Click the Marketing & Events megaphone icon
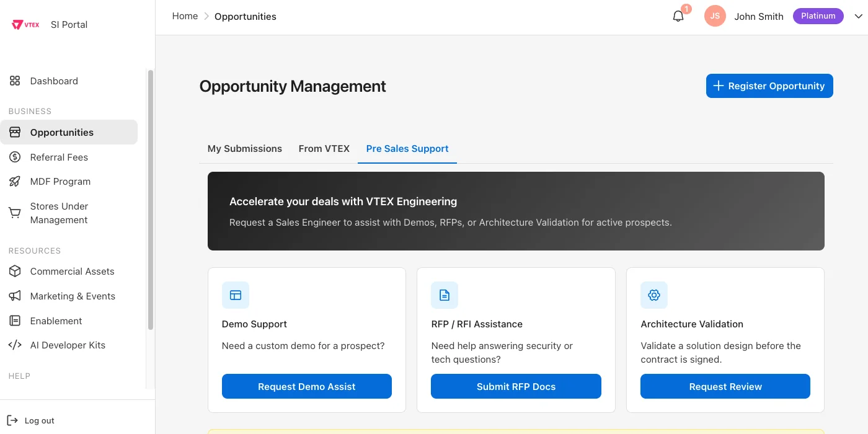868x434 pixels. (x=15, y=296)
